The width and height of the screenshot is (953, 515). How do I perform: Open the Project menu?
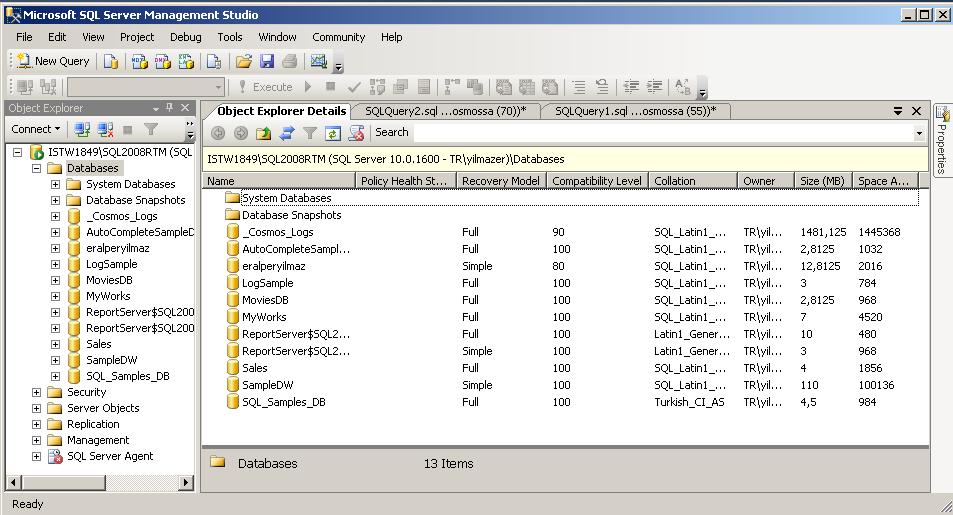137,37
